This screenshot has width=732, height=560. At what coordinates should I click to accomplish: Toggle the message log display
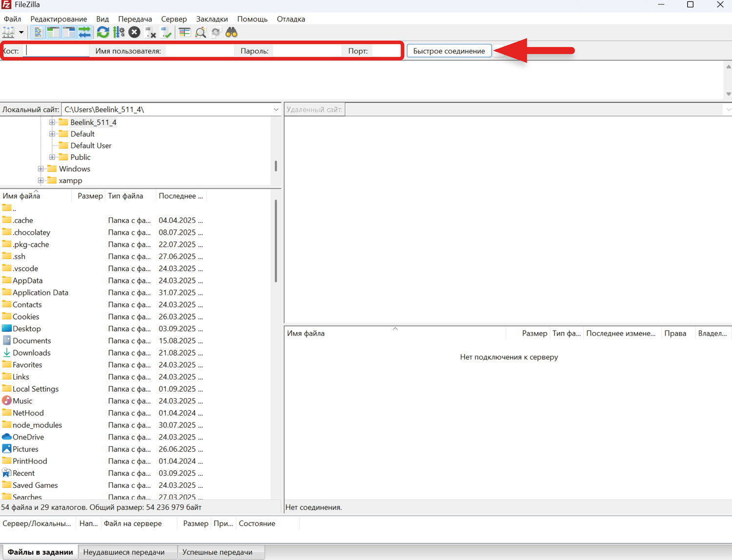point(38,33)
